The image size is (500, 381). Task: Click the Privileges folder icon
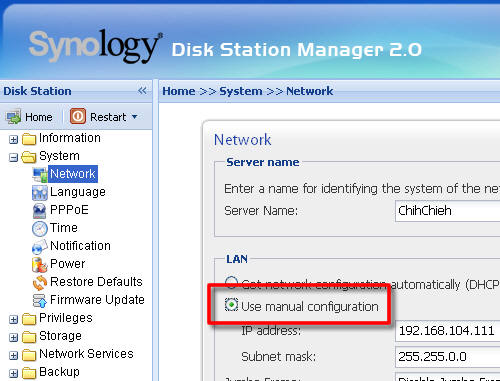click(29, 319)
